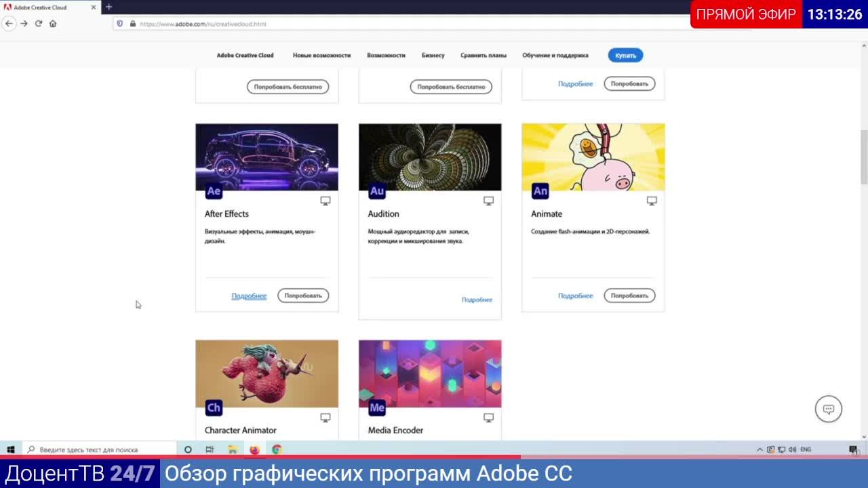Click desktop monitor icon on Character Animator card
This screenshot has height=488, width=868.
point(325,418)
